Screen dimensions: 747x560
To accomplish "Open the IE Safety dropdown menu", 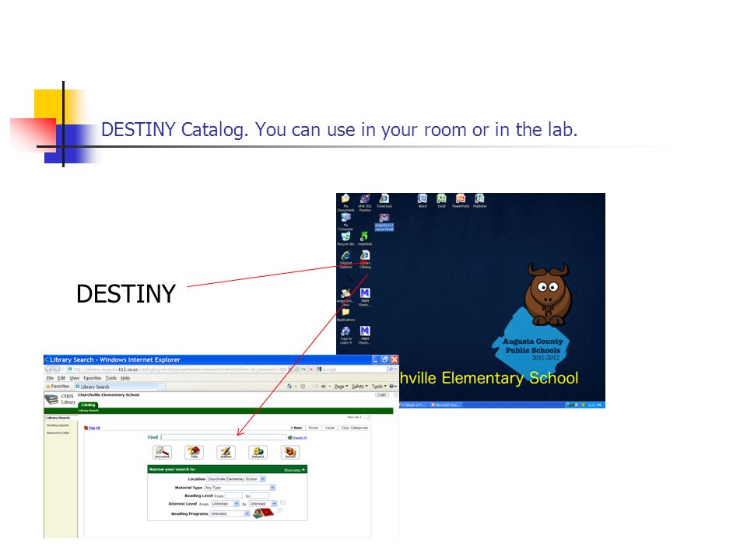I will coord(359,387).
